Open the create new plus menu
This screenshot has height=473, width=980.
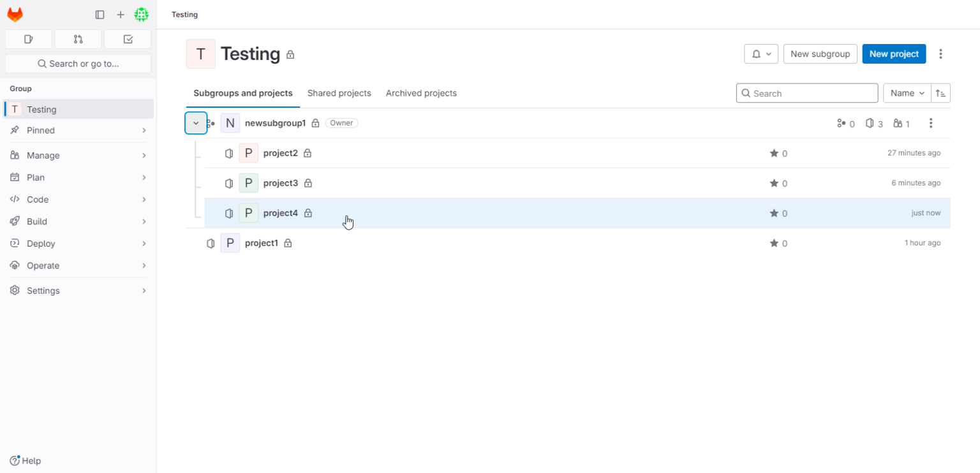[121, 15]
